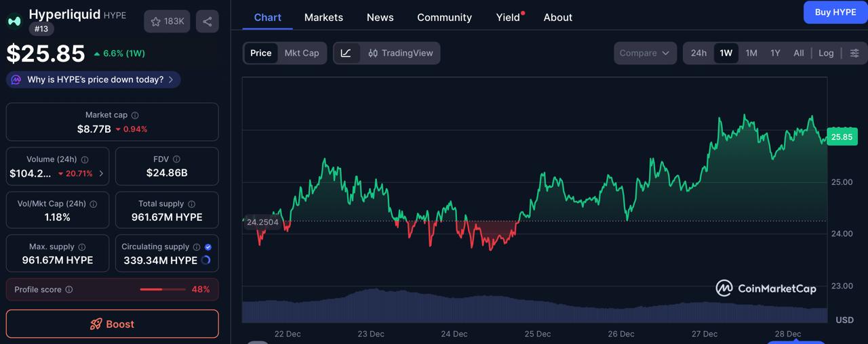Open the Compare dropdown
Image resolution: width=868 pixels, height=344 pixels.
coord(645,53)
